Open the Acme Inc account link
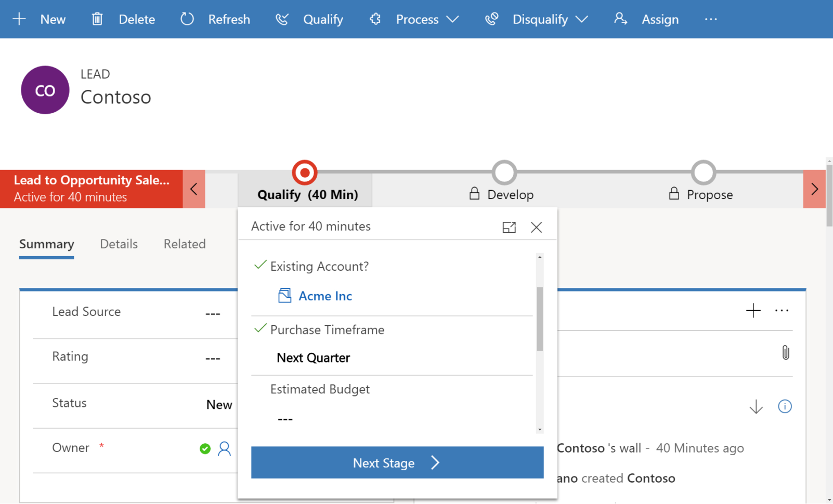The height and width of the screenshot is (504, 833). (x=326, y=296)
